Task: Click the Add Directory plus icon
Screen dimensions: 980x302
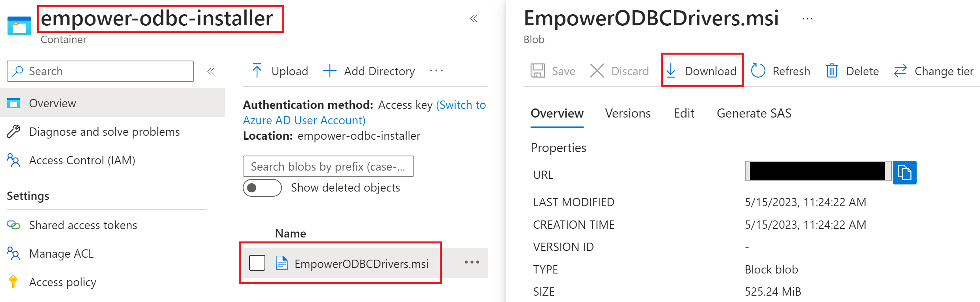Action: [x=329, y=71]
